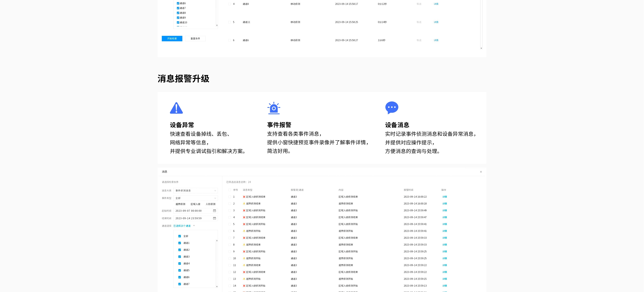Click the 报警时间 column header
Image resolution: width=644 pixels, height=292 pixels.
point(408,190)
